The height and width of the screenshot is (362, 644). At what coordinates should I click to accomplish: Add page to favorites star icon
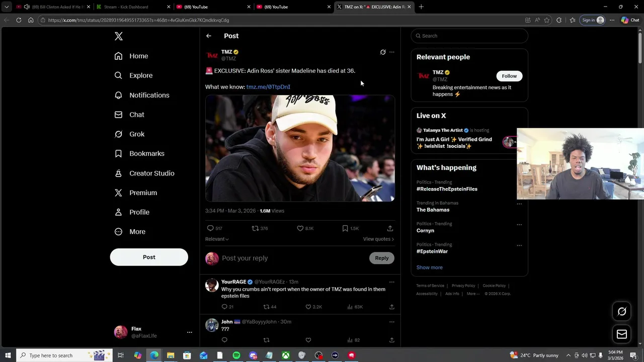pyautogui.click(x=547, y=20)
